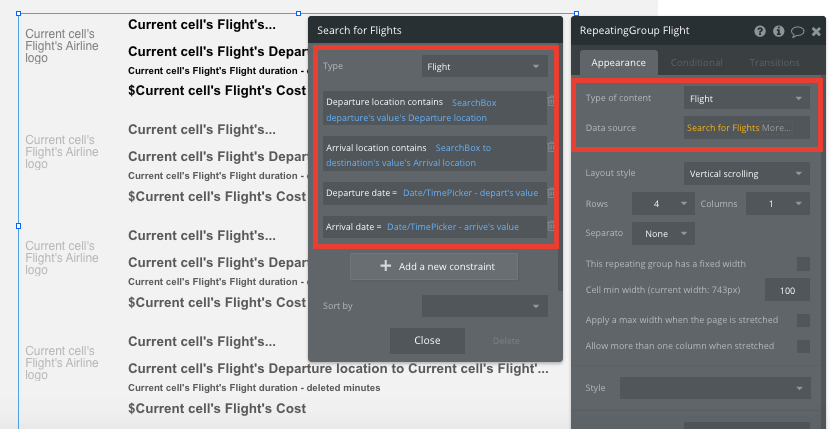
Task: Click Date/TimePicker - arrive's value expression
Action: click(x=453, y=227)
